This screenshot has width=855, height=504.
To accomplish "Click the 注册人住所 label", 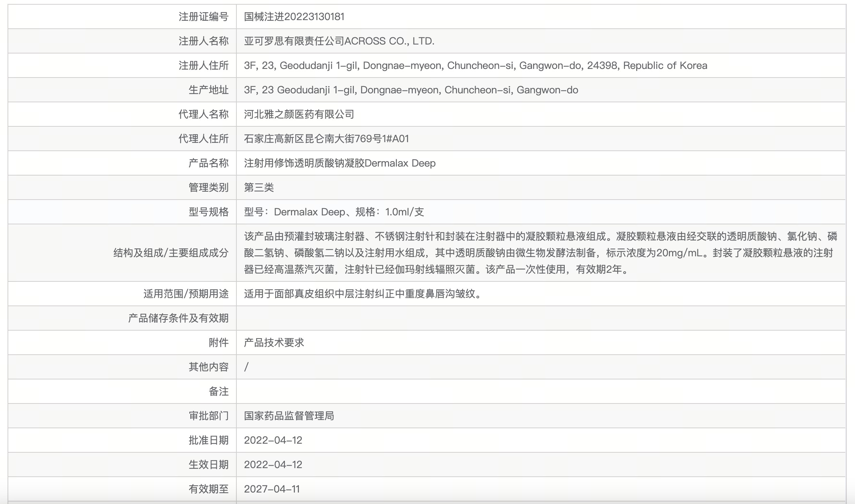I will [x=204, y=65].
